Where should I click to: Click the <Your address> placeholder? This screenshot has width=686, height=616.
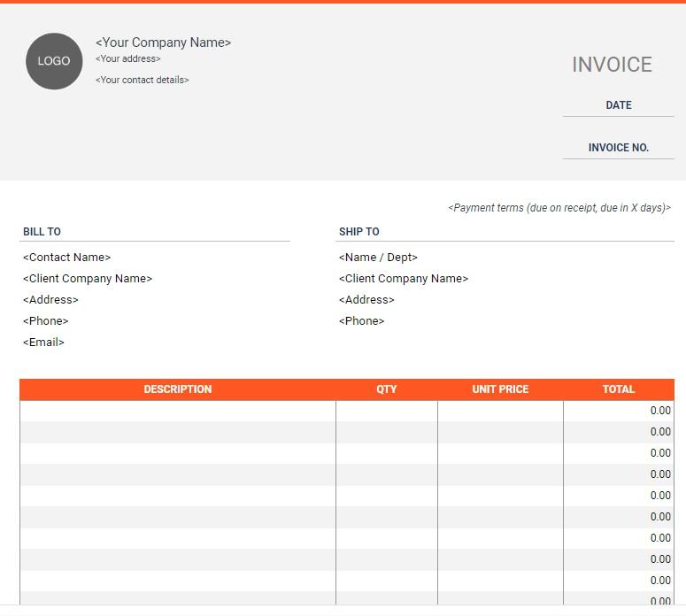coord(128,58)
